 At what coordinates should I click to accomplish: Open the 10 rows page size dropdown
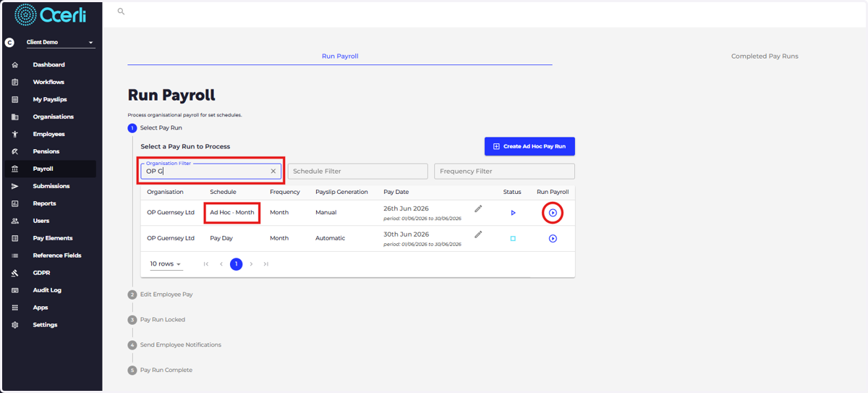(166, 264)
